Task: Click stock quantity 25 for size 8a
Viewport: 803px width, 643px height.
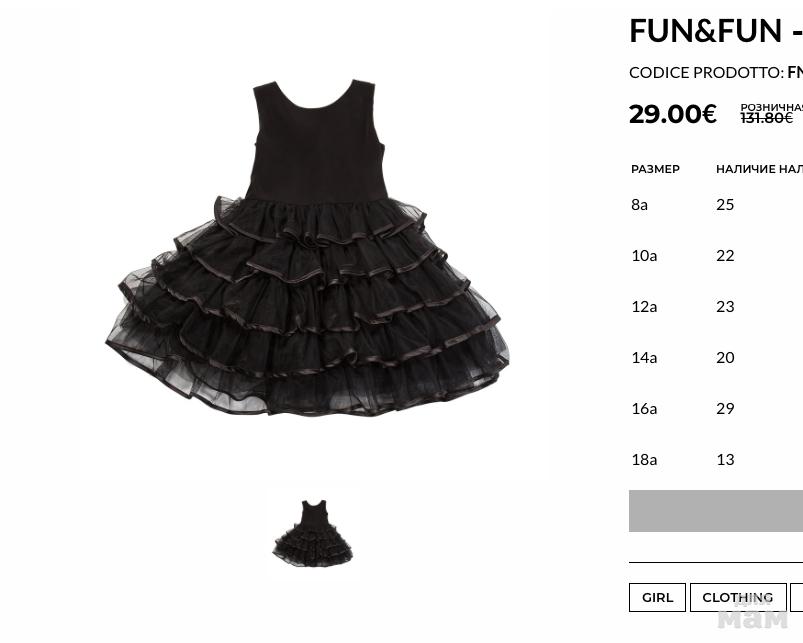Action: point(725,205)
